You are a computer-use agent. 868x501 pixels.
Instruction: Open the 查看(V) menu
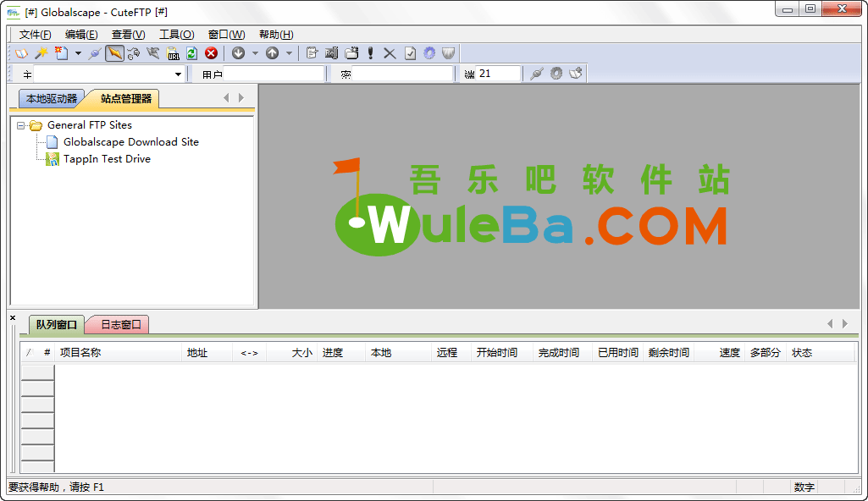coord(129,35)
